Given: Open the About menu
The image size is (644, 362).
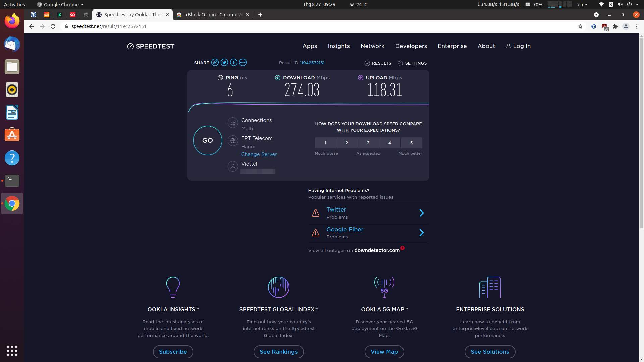Looking at the screenshot, I should [486, 46].
